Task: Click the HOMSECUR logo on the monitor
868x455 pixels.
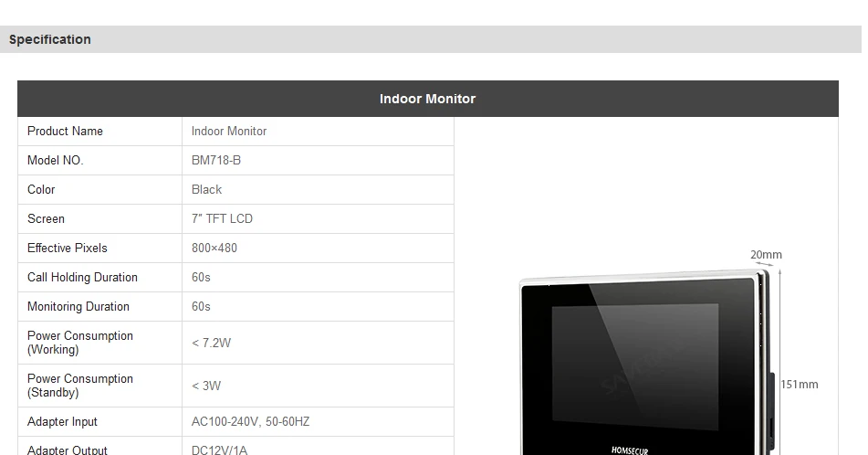Action: pos(630,450)
